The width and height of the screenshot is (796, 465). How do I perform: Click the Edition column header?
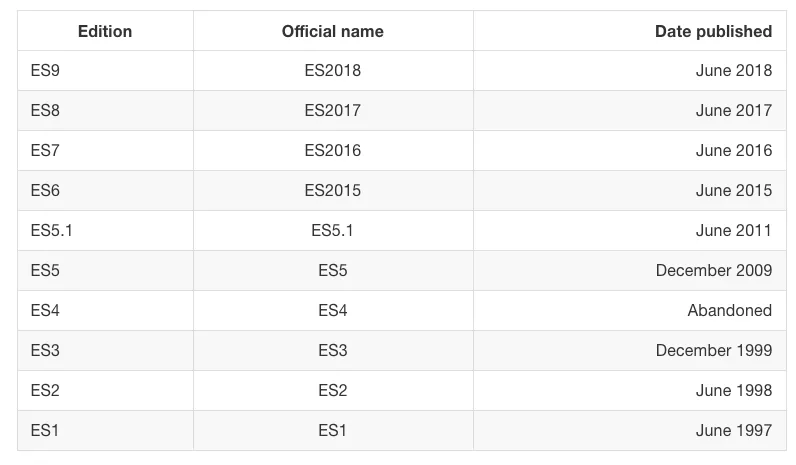click(x=105, y=31)
